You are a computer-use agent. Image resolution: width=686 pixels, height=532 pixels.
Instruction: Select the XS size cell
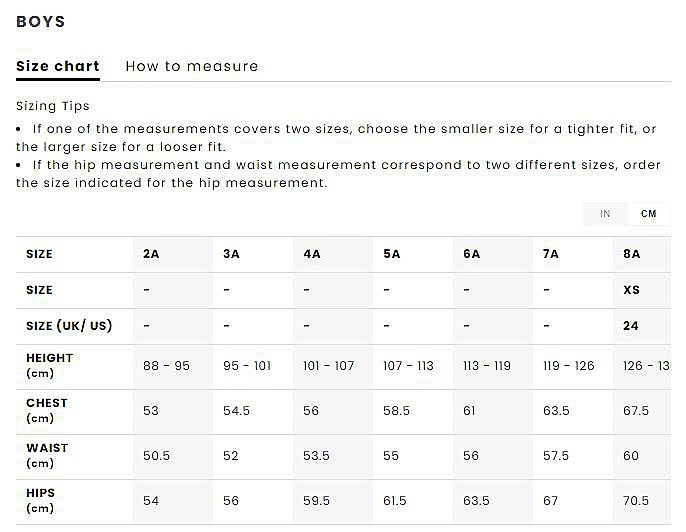point(631,291)
